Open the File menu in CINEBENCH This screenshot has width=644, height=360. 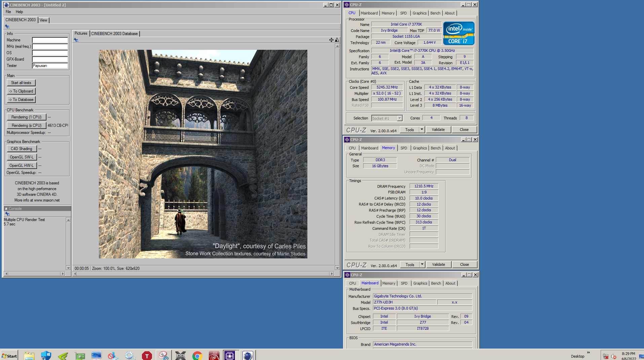[8, 12]
